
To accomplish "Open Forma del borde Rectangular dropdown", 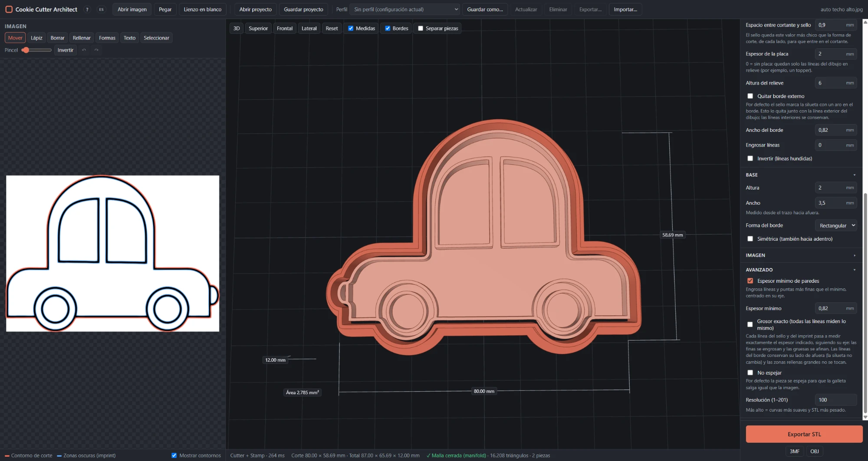I will (836, 226).
